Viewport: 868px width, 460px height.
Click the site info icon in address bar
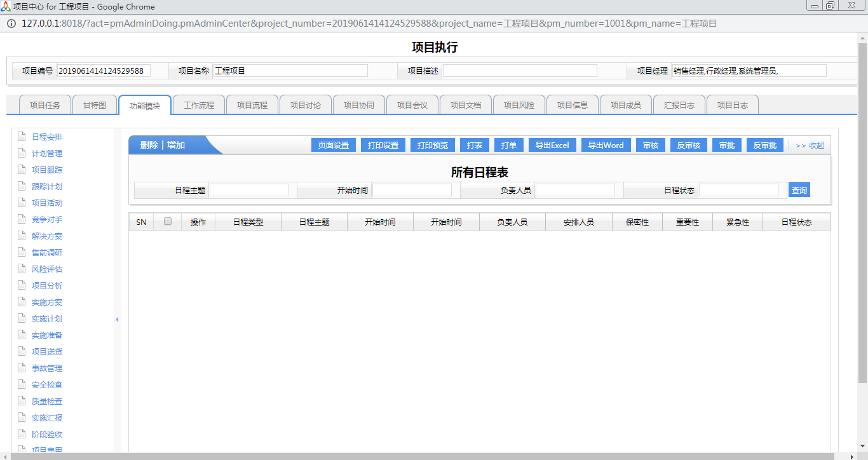pyautogui.click(x=11, y=24)
